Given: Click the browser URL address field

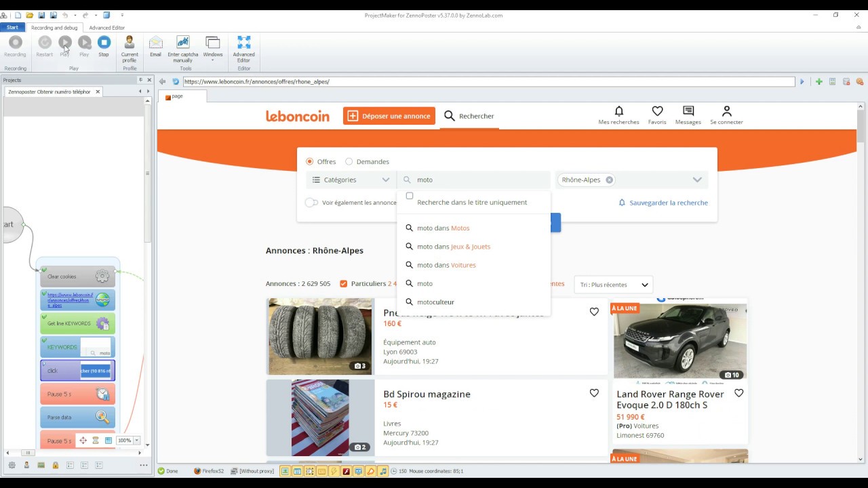Looking at the screenshot, I should (488, 82).
